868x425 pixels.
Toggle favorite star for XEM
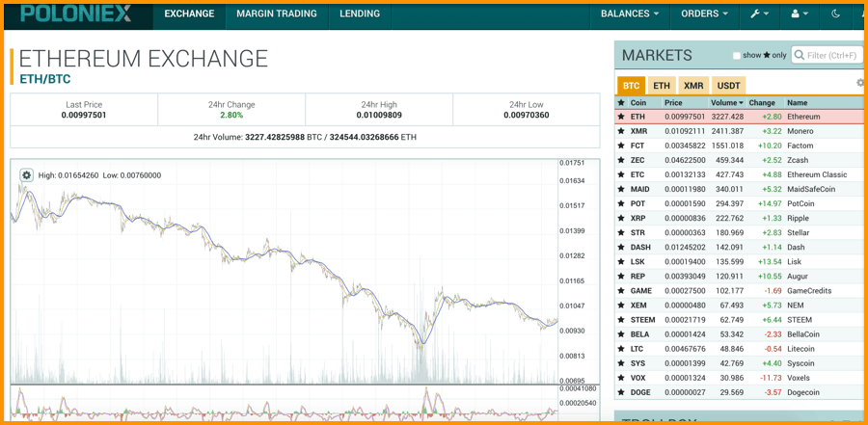point(621,305)
